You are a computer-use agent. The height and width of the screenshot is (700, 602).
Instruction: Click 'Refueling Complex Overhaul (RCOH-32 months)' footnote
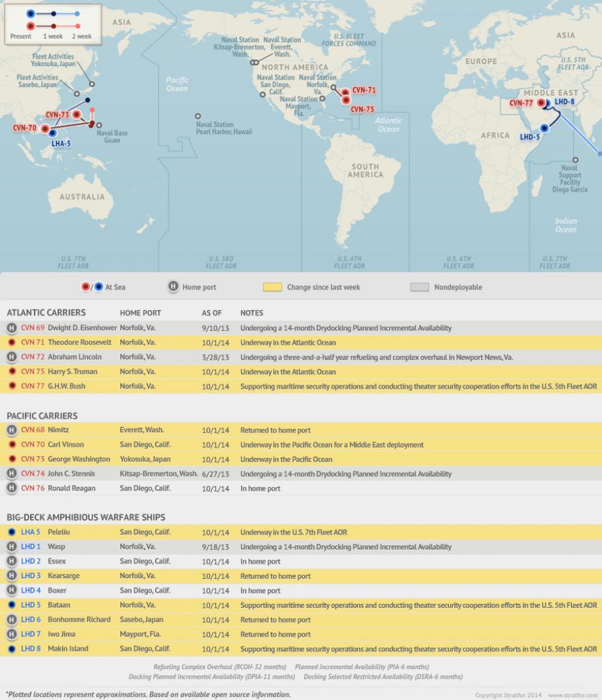(220, 667)
